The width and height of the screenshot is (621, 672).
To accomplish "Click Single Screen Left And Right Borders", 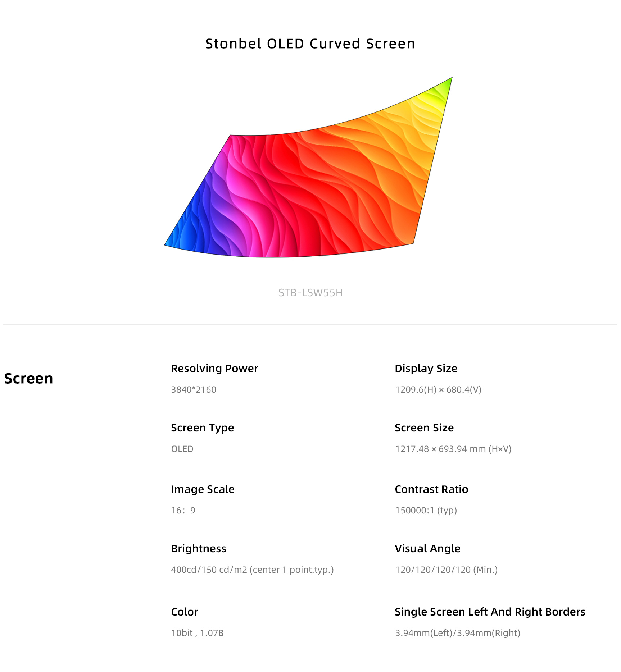I will click(490, 612).
